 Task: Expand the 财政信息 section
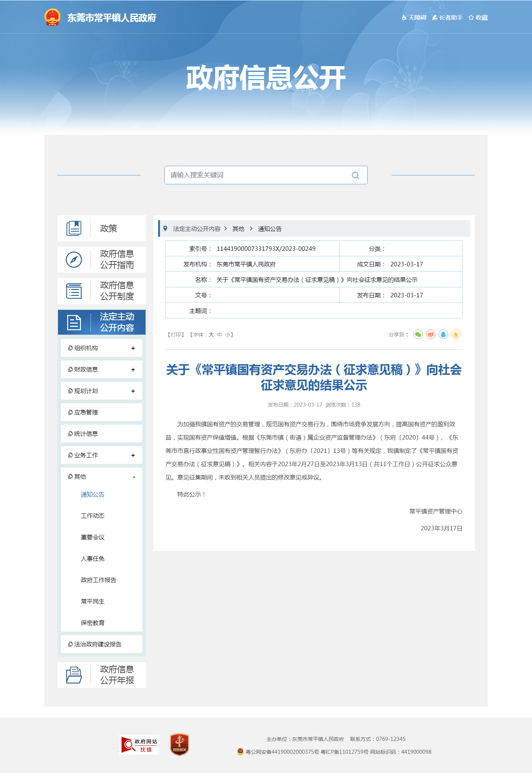133,370
